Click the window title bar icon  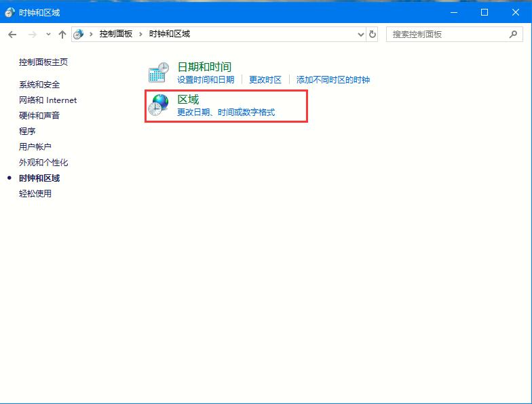(9, 12)
